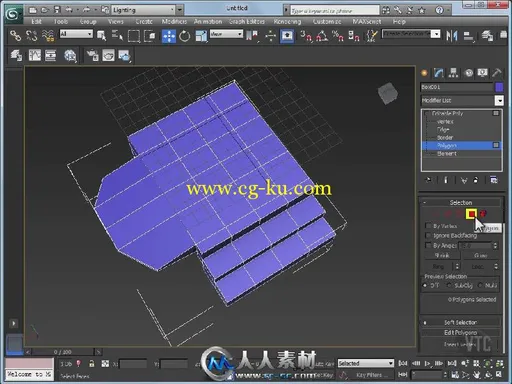
Task: Open the Create command panel tab
Action: tap(424, 73)
